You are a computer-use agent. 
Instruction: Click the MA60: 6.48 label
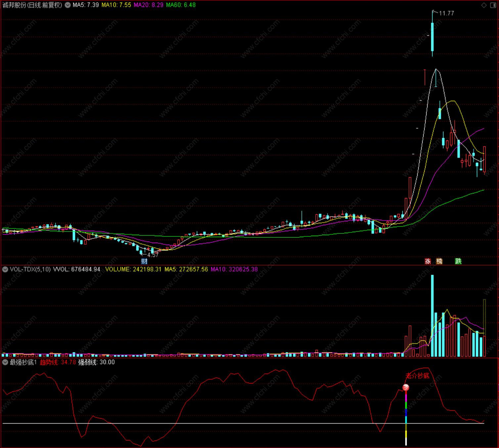tap(181, 5)
